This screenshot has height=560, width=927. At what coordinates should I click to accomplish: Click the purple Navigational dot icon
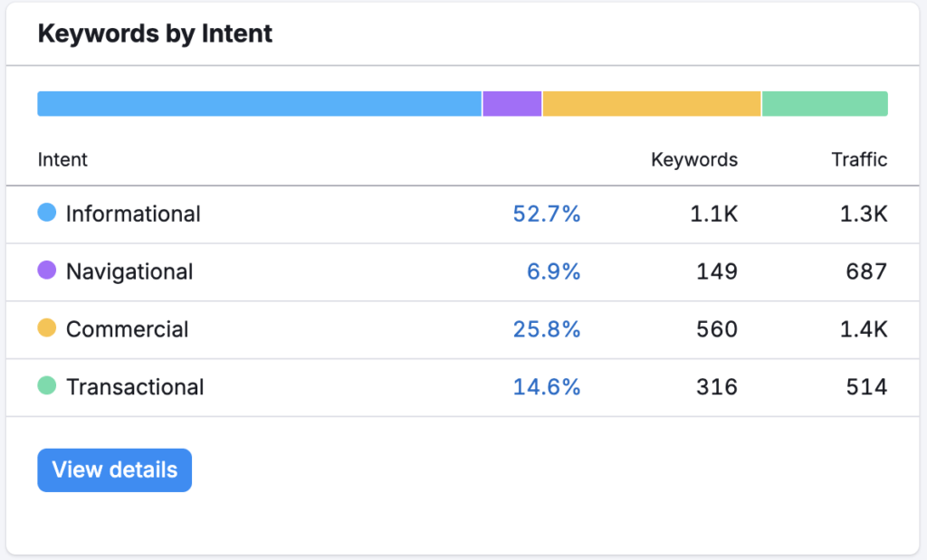click(x=47, y=271)
